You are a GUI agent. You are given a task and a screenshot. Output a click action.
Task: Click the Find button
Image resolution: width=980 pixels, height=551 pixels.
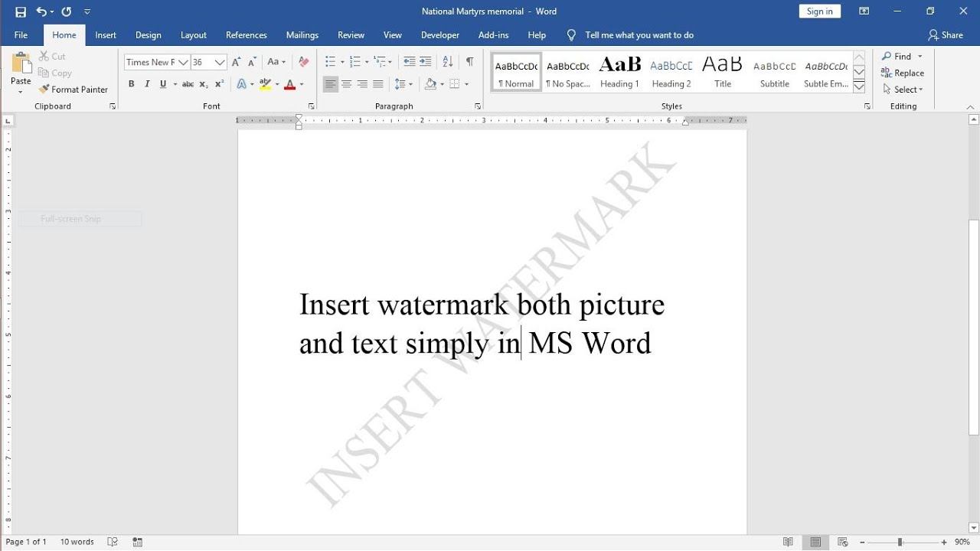tap(897, 57)
